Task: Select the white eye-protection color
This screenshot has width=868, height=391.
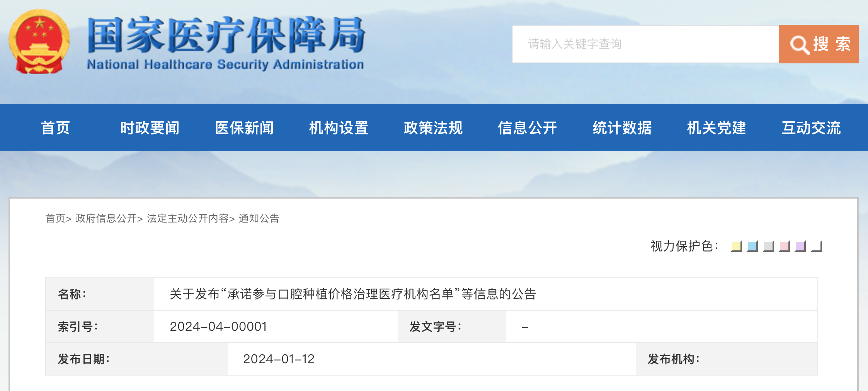Action: [817, 246]
